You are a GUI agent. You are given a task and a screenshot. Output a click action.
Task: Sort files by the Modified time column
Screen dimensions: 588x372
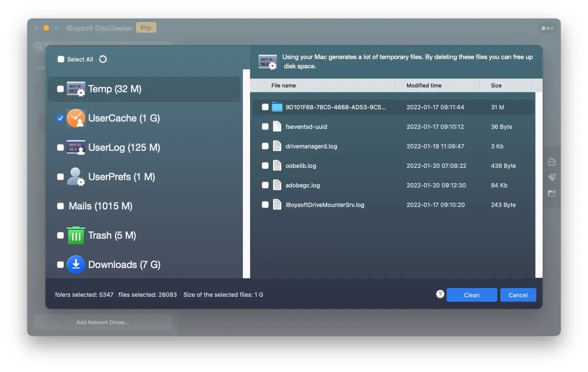click(423, 85)
